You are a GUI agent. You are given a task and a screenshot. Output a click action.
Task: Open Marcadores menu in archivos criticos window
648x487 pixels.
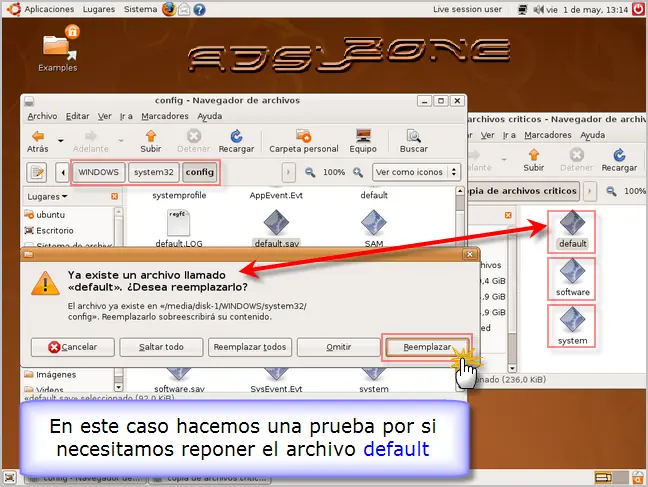pos(548,135)
